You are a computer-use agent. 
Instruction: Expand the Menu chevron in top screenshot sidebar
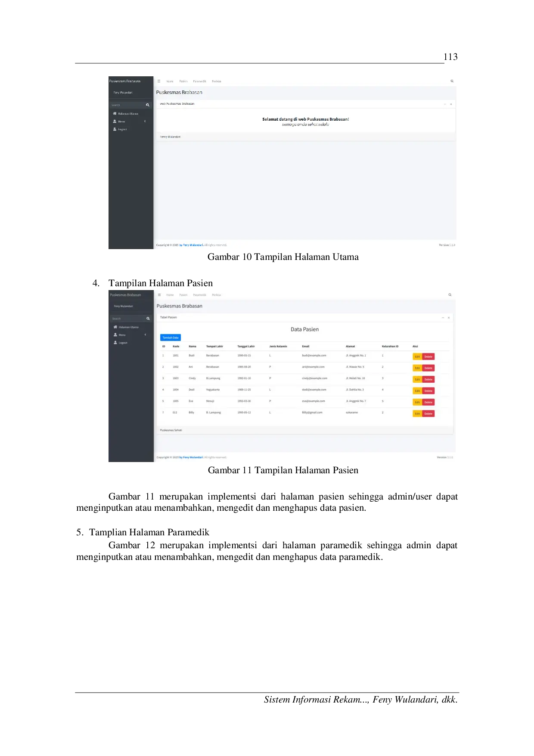click(145, 121)
